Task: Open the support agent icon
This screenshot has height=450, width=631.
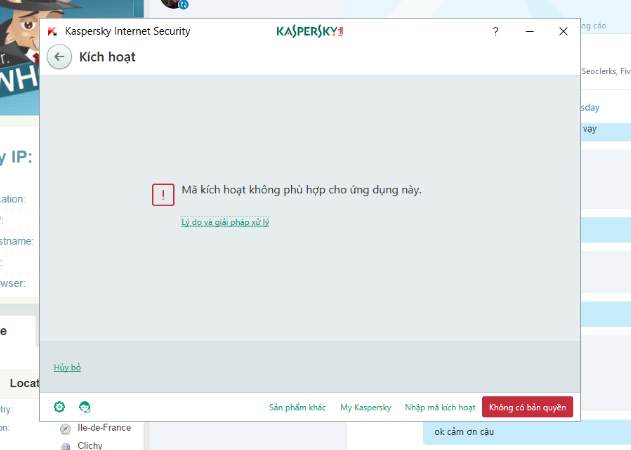Action: [85, 407]
